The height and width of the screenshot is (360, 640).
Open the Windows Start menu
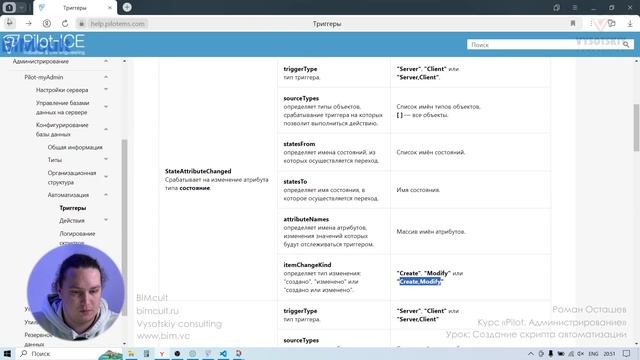coord(7,353)
